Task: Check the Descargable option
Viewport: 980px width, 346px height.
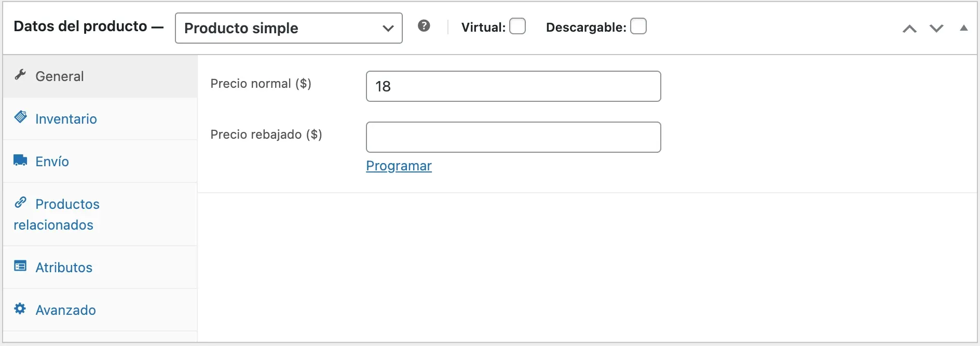Action: coord(639,25)
